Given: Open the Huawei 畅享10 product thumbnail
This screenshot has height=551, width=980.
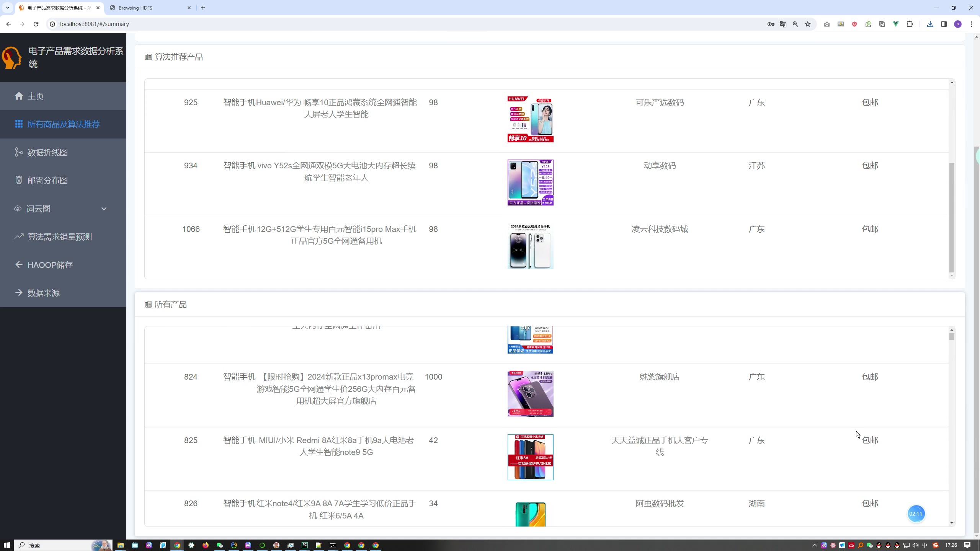Looking at the screenshot, I should (530, 119).
